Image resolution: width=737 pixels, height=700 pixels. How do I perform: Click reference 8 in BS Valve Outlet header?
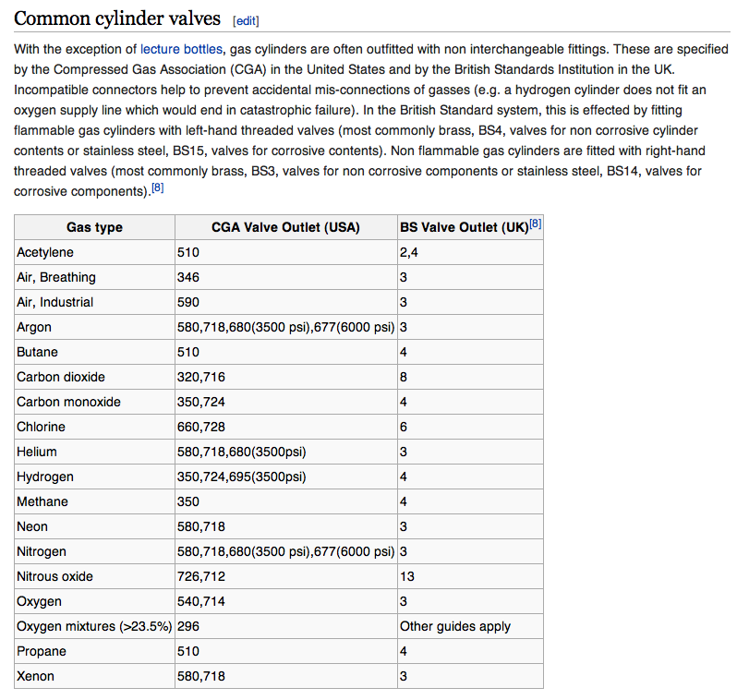coord(536,223)
